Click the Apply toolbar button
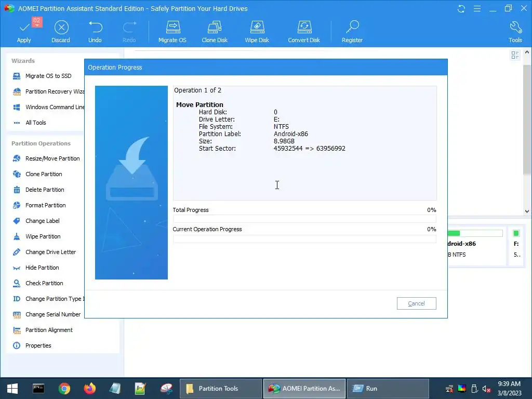The height and width of the screenshot is (399, 532). (24, 31)
